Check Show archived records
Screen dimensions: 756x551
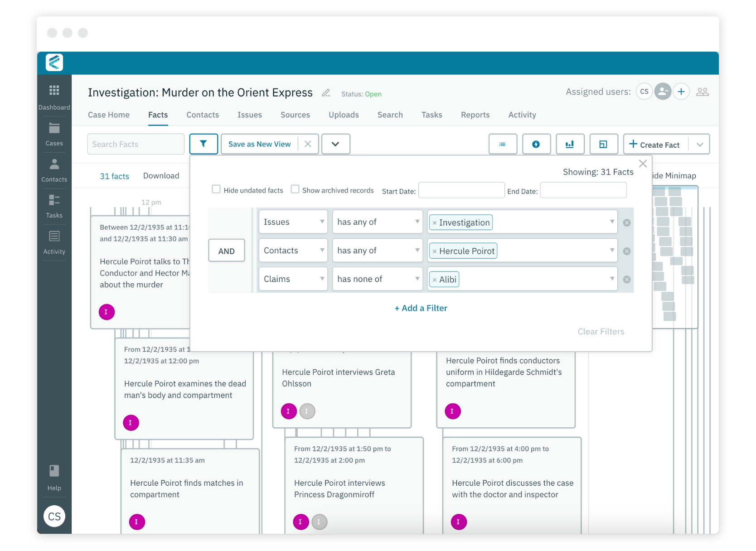pyautogui.click(x=295, y=189)
